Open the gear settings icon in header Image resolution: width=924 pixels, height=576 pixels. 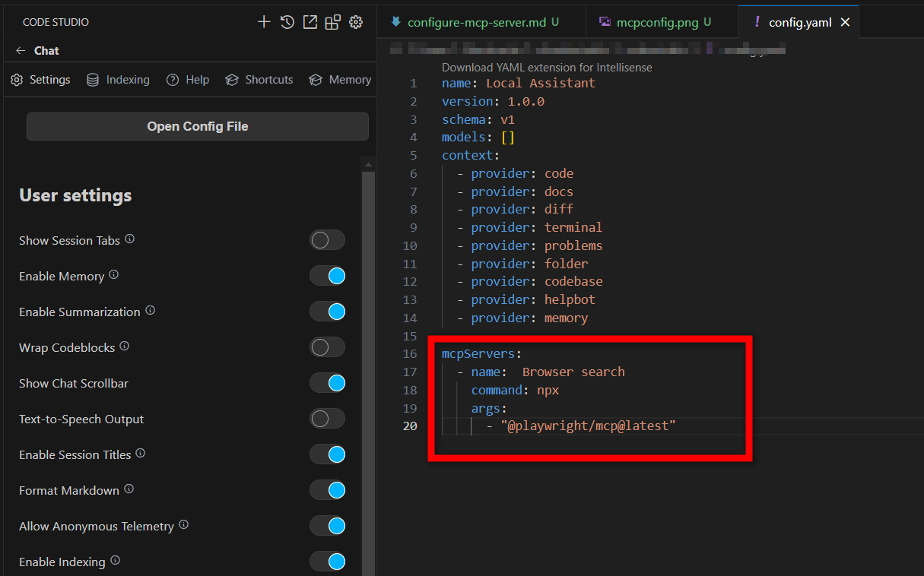[355, 22]
